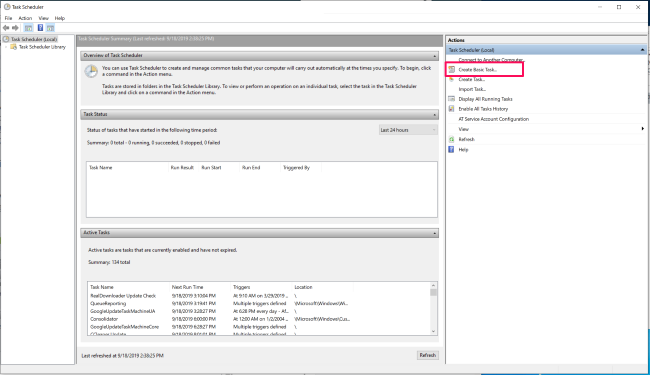650x375 pixels.
Task: Select the RealDownloader Update Check task row
Action: point(259,296)
